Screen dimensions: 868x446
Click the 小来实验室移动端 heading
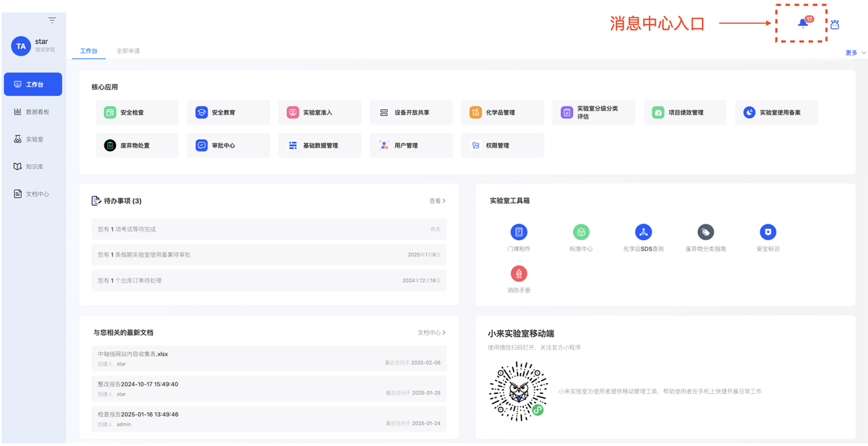click(x=521, y=333)
